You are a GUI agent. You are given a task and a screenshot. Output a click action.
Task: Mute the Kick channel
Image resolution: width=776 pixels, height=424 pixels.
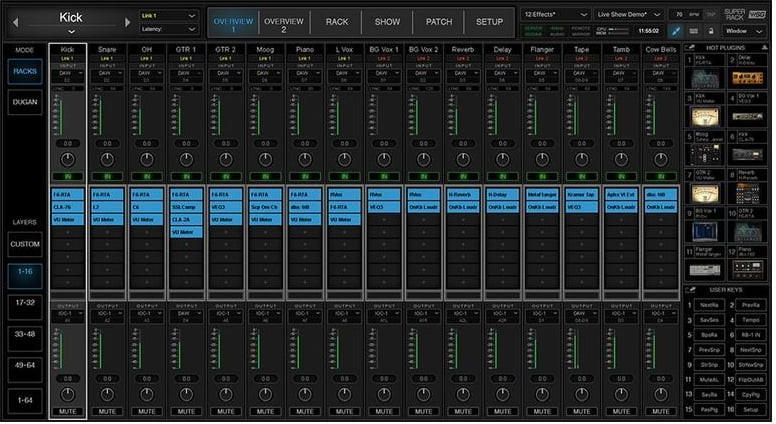67,410
